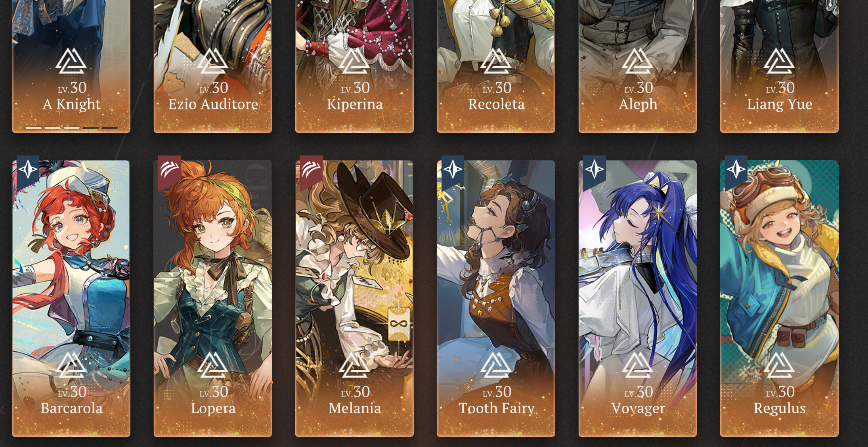Choose the Liang Yue character card
Image resolution: width=868 pixels, height=447 pixels.
tap(779, 66)
